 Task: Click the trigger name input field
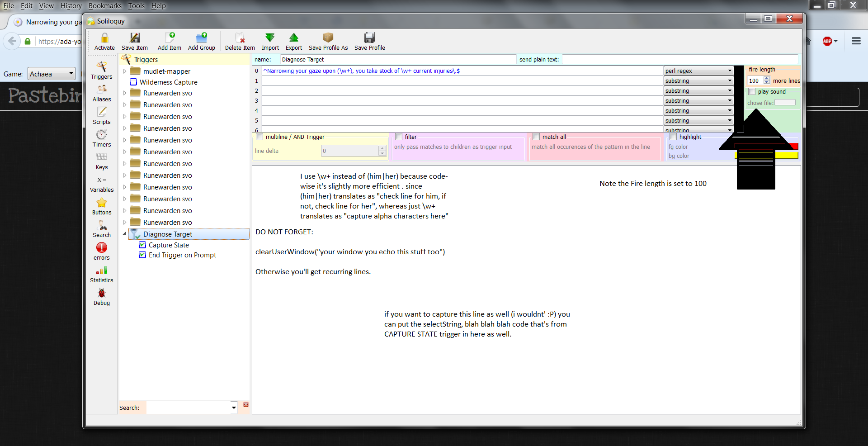(398, 59)
